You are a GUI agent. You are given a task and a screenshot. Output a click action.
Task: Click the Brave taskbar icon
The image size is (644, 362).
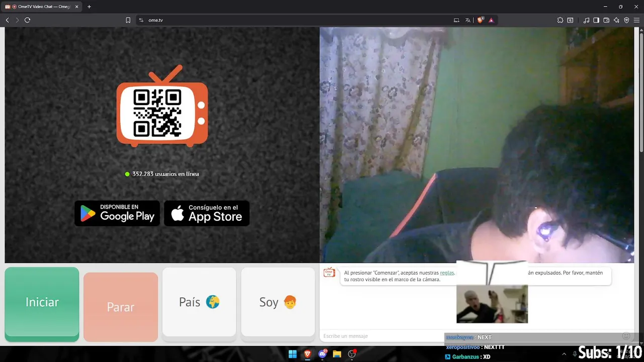point(307,354)
